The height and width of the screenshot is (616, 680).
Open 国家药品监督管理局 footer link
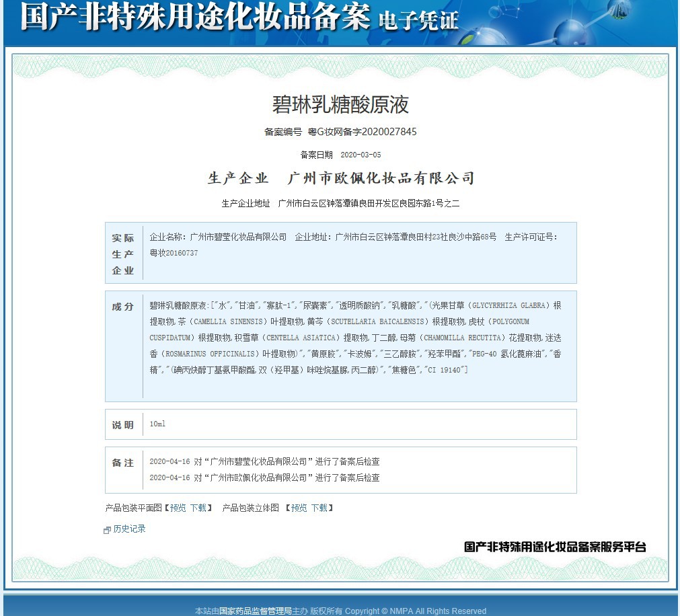point(256,611)
